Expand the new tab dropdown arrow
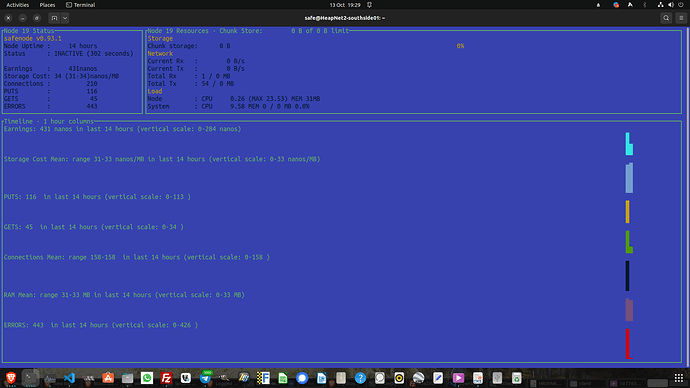Viewport: 690px width, 388px height. coord(65,18)
